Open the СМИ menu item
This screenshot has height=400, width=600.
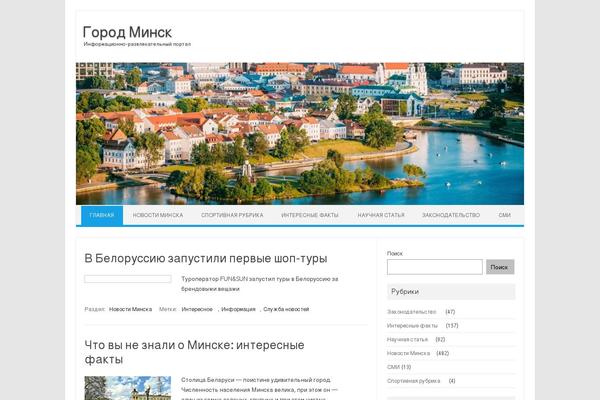504,215
